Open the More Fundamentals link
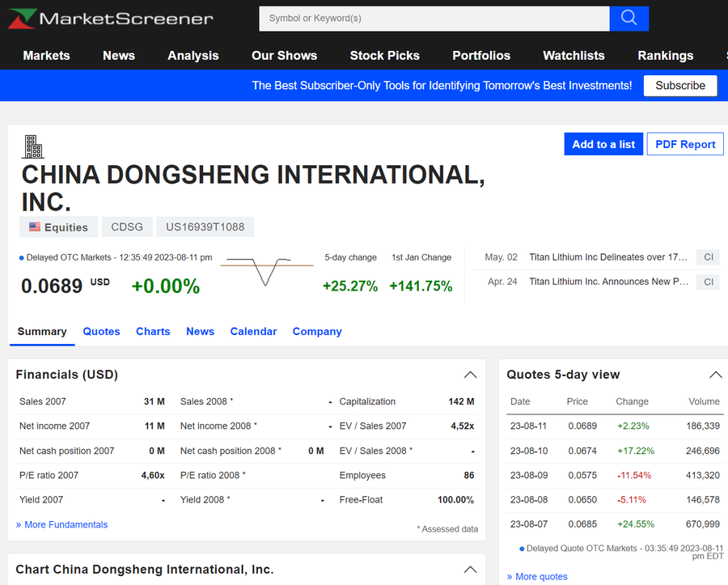Image resolution: width=728 pixels, height=585 pixels. 61,524
